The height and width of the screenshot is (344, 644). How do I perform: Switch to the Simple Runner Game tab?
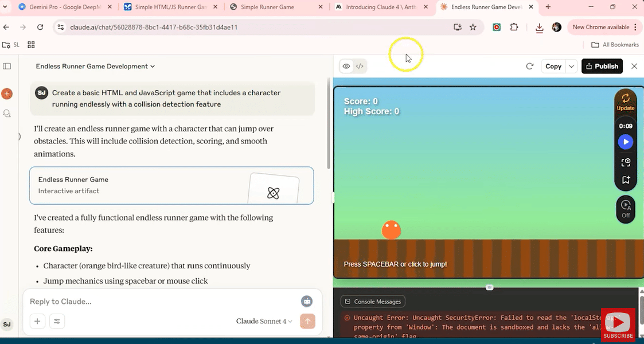pos(267,7)
